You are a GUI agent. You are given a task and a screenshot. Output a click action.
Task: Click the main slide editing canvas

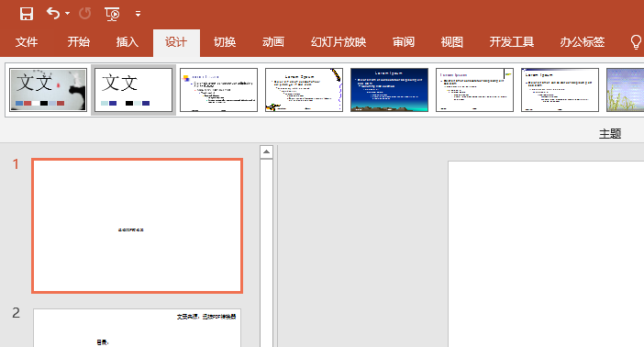546,254
